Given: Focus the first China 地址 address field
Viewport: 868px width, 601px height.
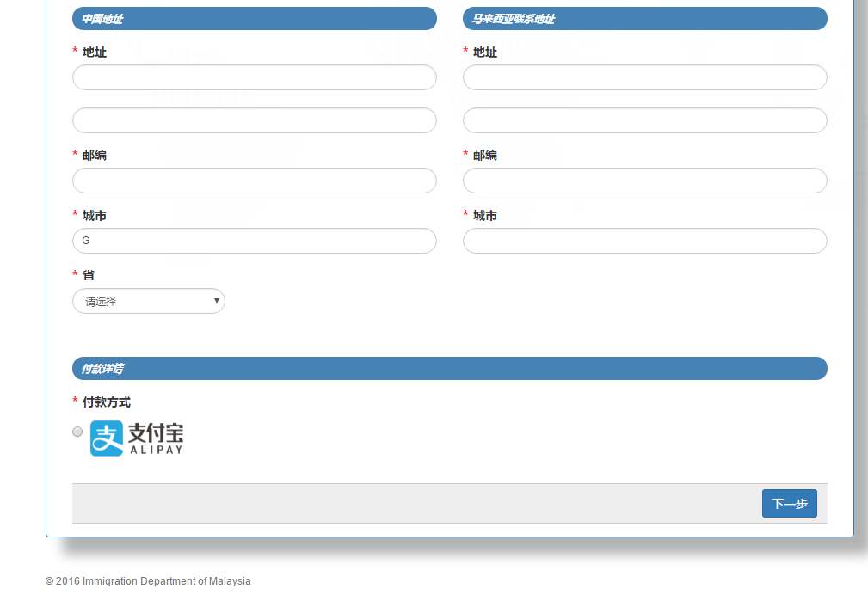Looking at the screenshot, I should 254,77.
